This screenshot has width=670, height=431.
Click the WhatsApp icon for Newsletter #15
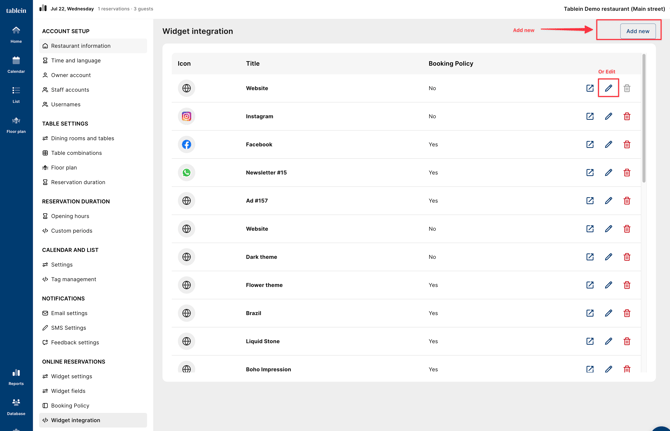point(186,173)
